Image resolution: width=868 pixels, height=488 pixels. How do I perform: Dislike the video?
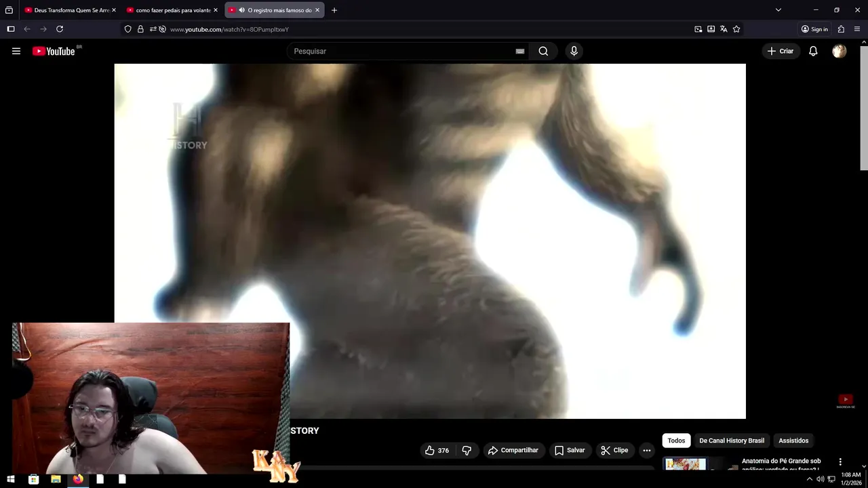467,450
